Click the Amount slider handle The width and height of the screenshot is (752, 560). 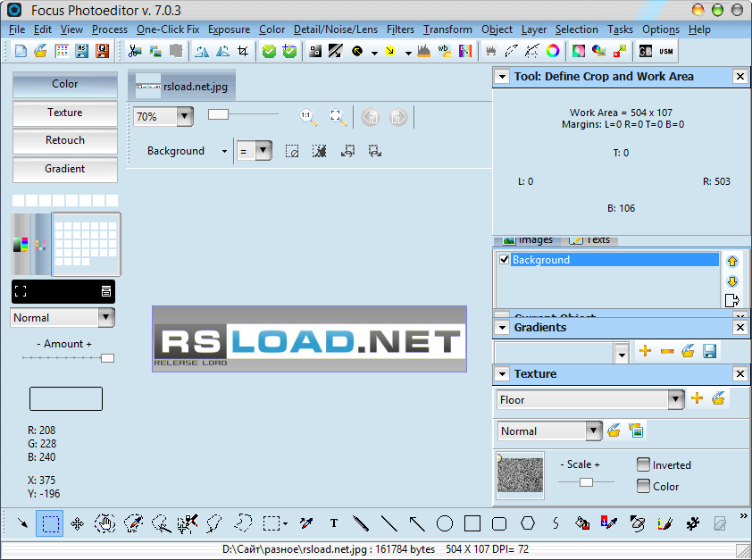point(107,357)
